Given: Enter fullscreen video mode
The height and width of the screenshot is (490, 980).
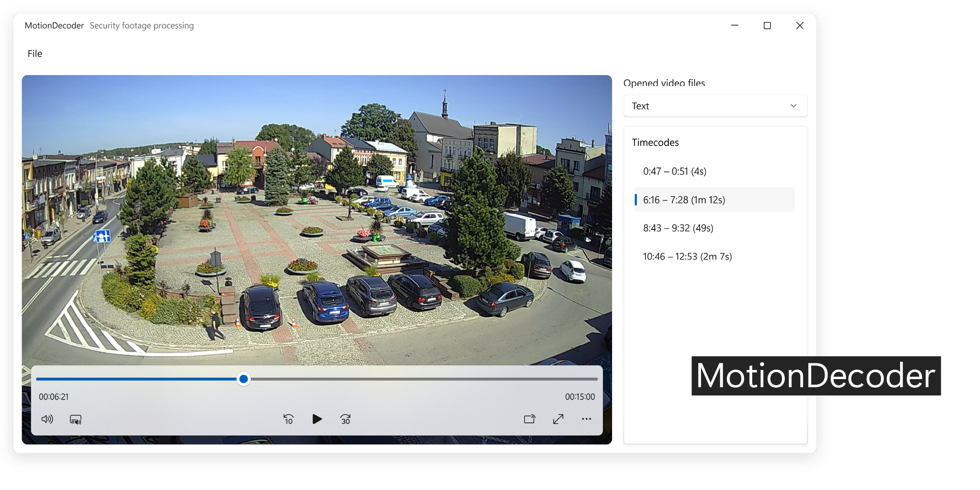Looking at the screenshot, I should point(558,419).
